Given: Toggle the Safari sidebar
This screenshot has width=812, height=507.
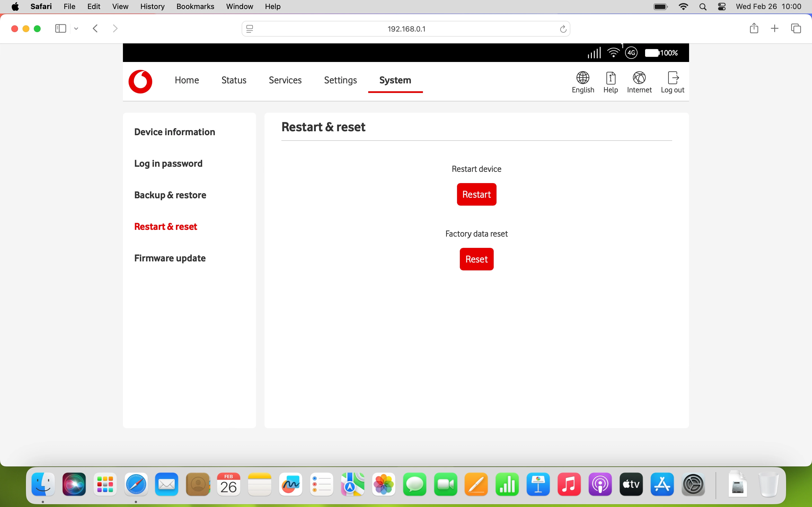Looking at the screenshot, I should 60,28.
